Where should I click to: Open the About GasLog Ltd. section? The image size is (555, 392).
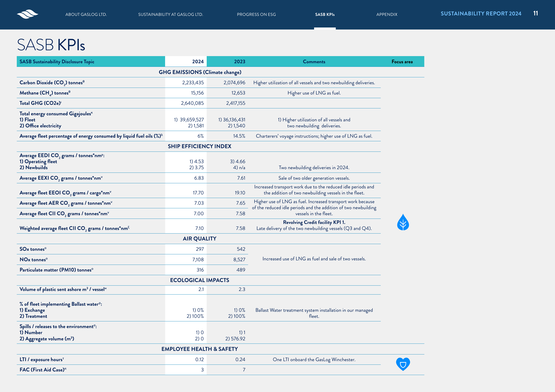coord(86,15)
